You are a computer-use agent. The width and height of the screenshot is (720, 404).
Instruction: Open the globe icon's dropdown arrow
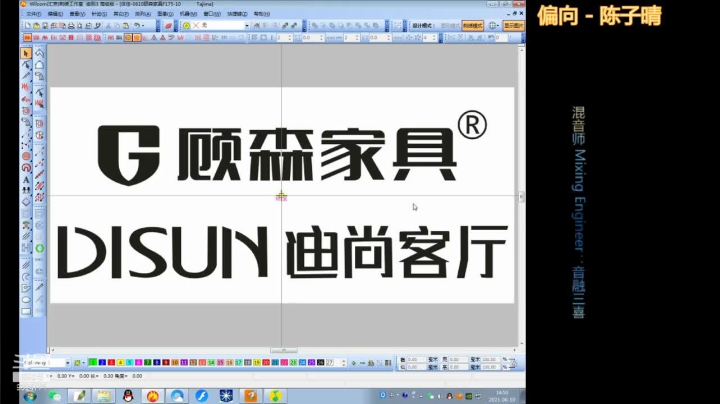point(498,25)
